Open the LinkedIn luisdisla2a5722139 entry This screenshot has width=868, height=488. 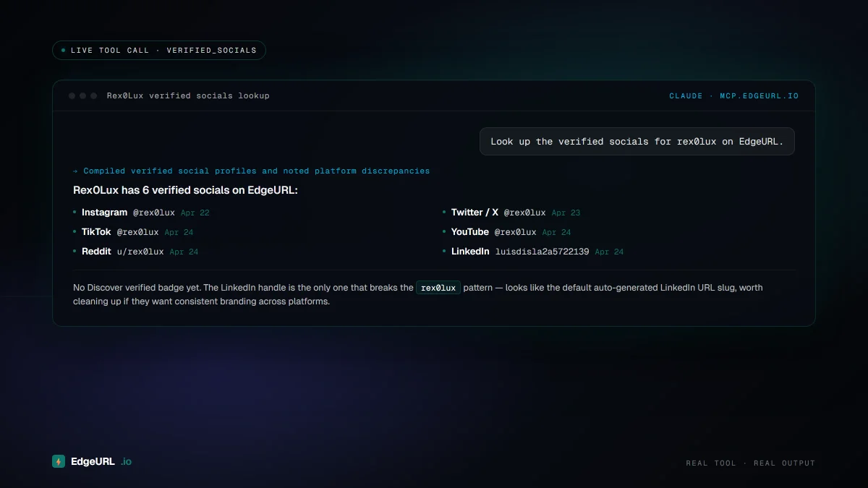[x=519, y=252]
